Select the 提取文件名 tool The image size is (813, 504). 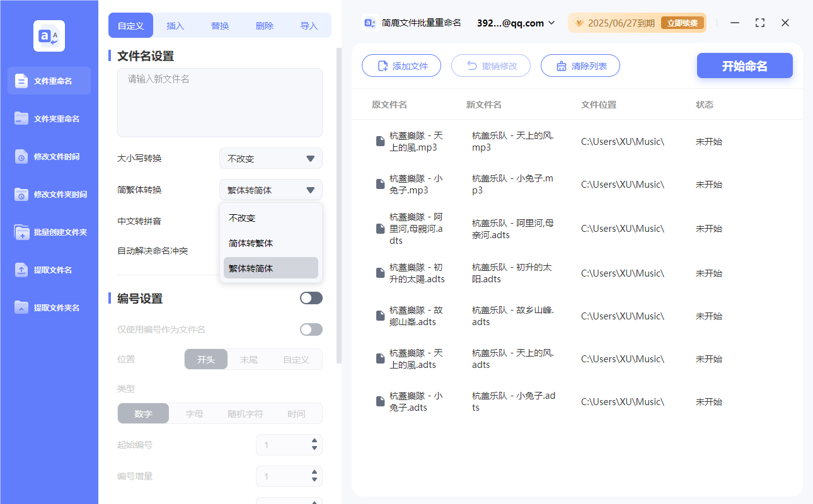48,270
